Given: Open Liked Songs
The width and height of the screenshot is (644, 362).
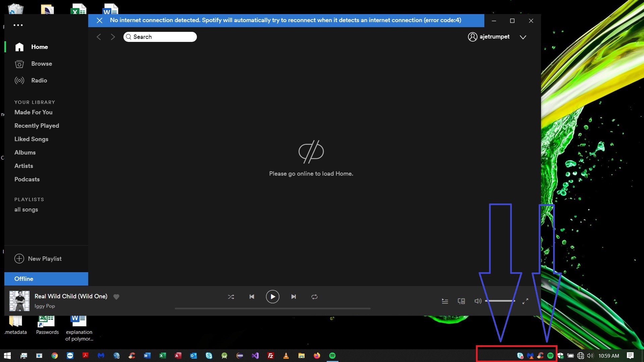Looking at the screenshot, I should click(x=31, y=139).
